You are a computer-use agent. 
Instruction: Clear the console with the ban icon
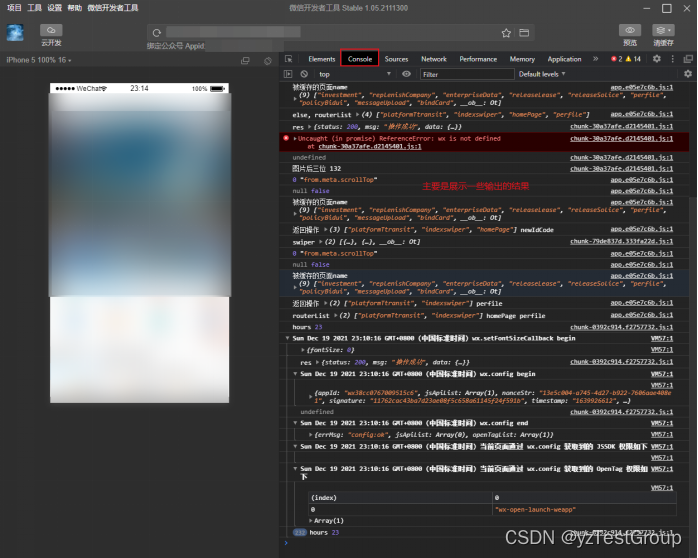pyautogui.click(x=304, y=74)
